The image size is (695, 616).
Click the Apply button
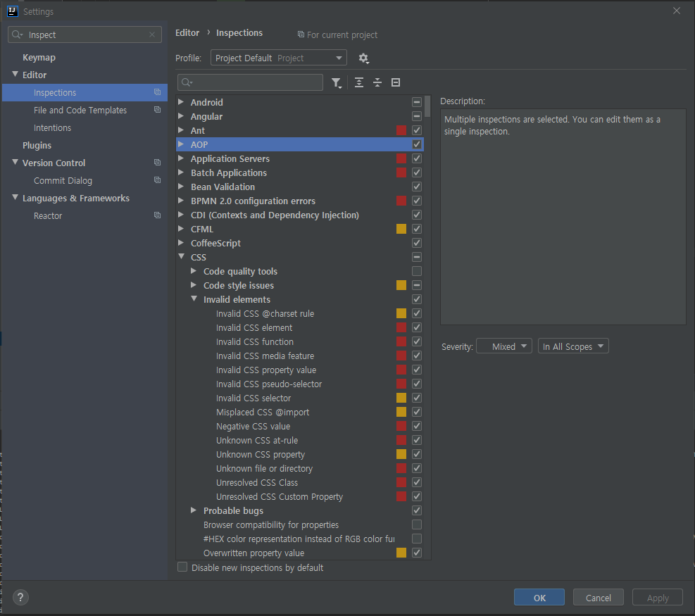click(657, 598)
